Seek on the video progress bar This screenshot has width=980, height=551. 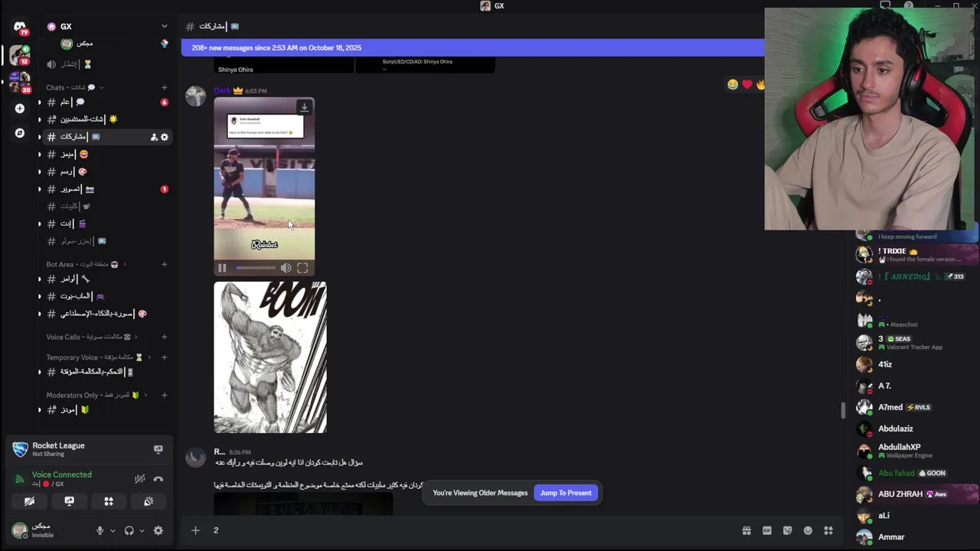click(x=256, y=268)
